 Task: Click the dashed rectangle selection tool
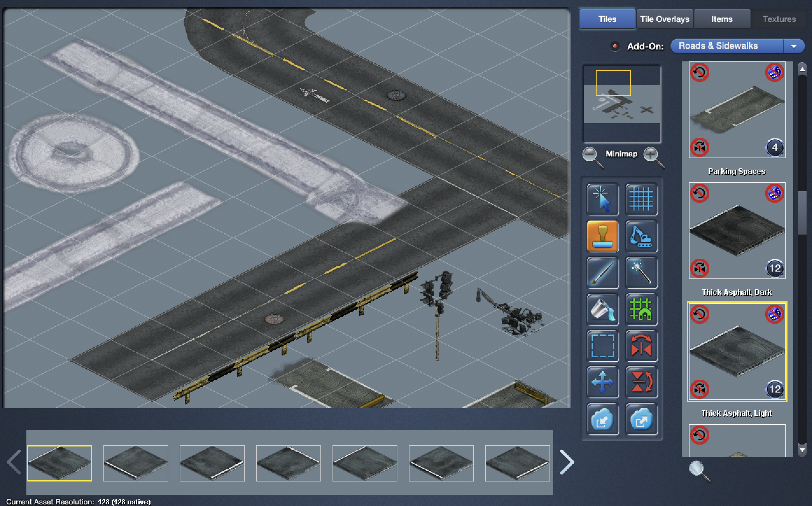602,346
